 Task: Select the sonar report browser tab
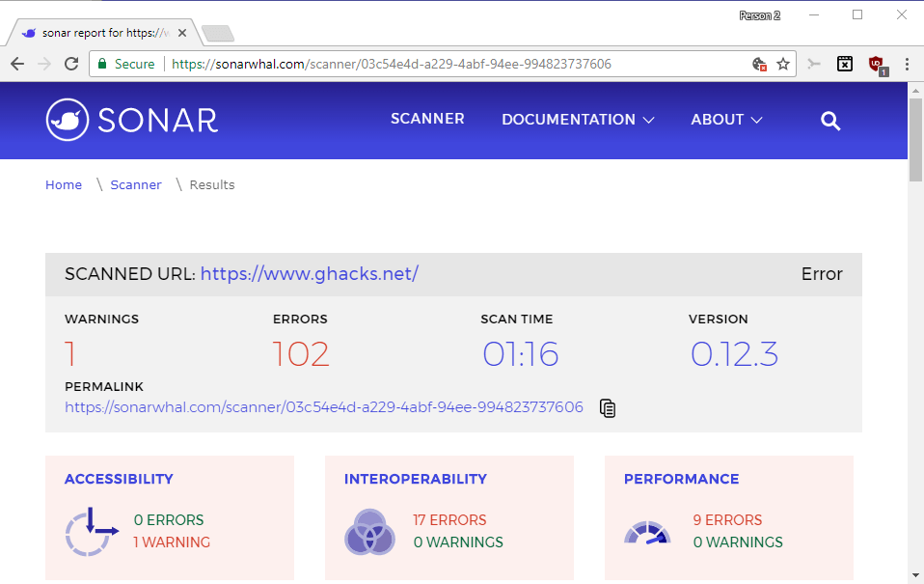point(105,33)
